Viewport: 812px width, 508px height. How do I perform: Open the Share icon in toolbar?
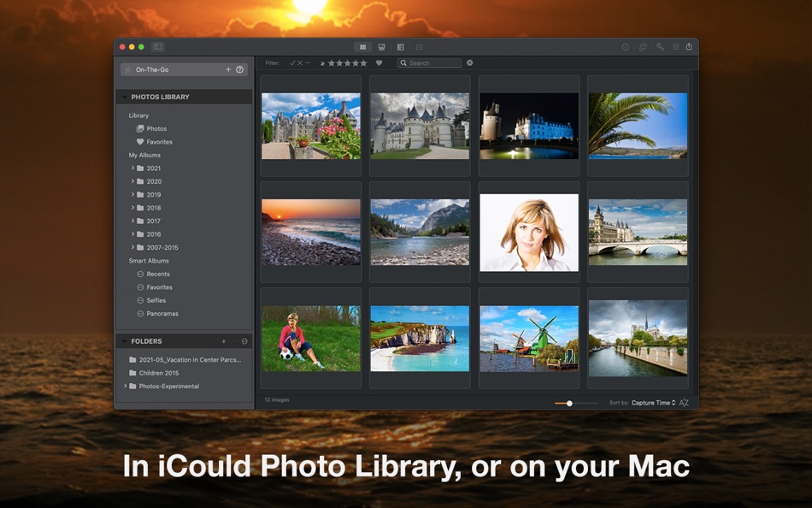(691, 47)
